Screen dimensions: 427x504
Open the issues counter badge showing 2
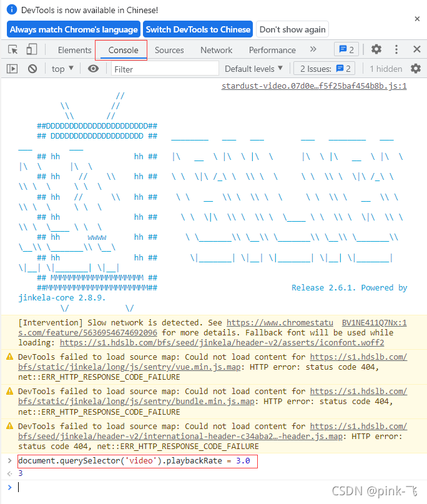pos(346,49)
